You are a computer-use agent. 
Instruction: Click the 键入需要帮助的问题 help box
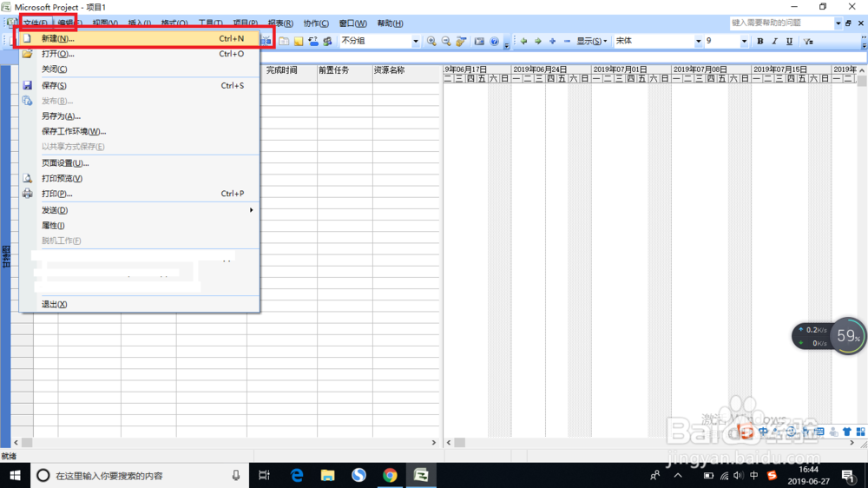pyautogui.click(x=782, y=23)
